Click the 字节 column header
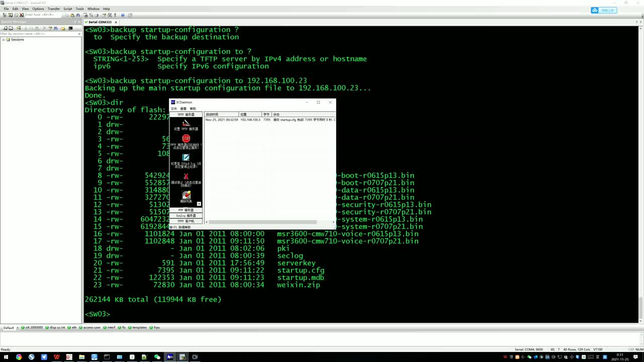Image resolution: width=644 pixels, height=362 pixels. [x=267, y=115]
